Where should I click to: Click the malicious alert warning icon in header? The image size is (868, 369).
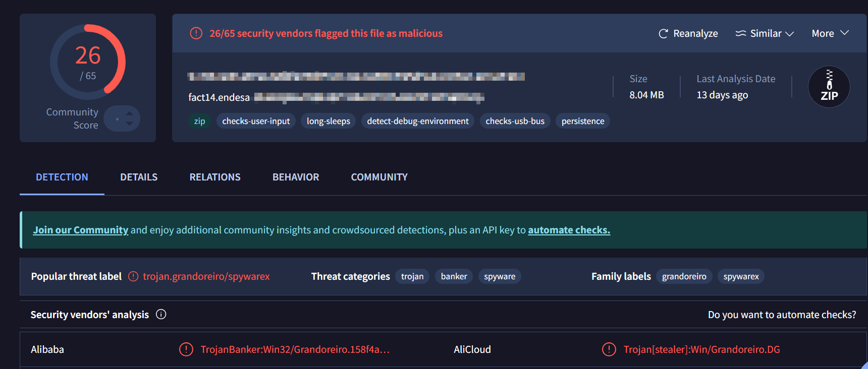(x=196, y=34)
